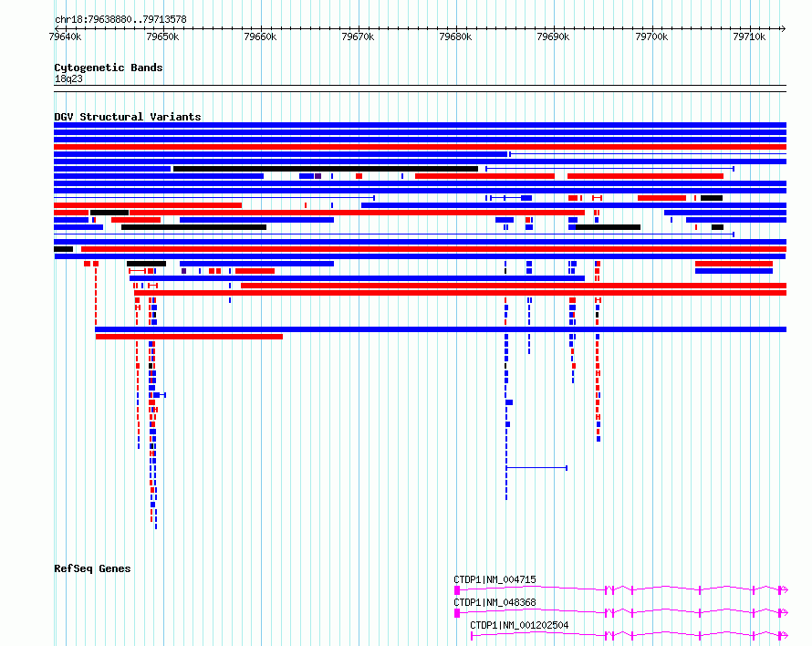Click the 79650k ruler label
Image resolution: width=812 pixels, height=646 pixels.
coord(162,36)
